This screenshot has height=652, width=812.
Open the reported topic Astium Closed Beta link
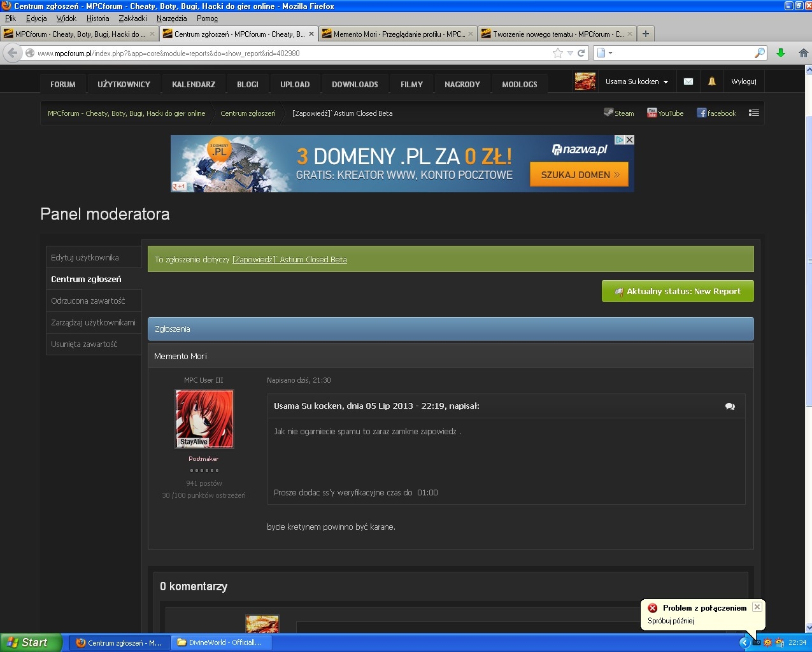290,260
